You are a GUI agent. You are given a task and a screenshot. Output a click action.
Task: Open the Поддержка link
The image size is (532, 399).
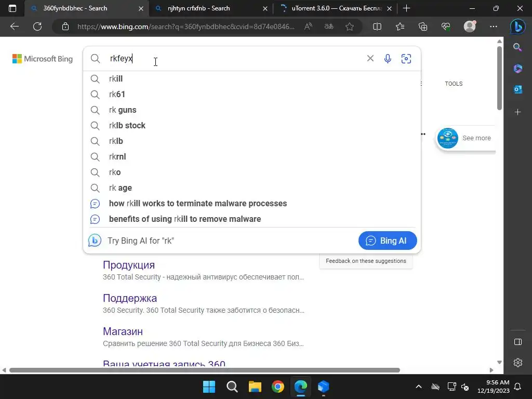tap(129, 298)
